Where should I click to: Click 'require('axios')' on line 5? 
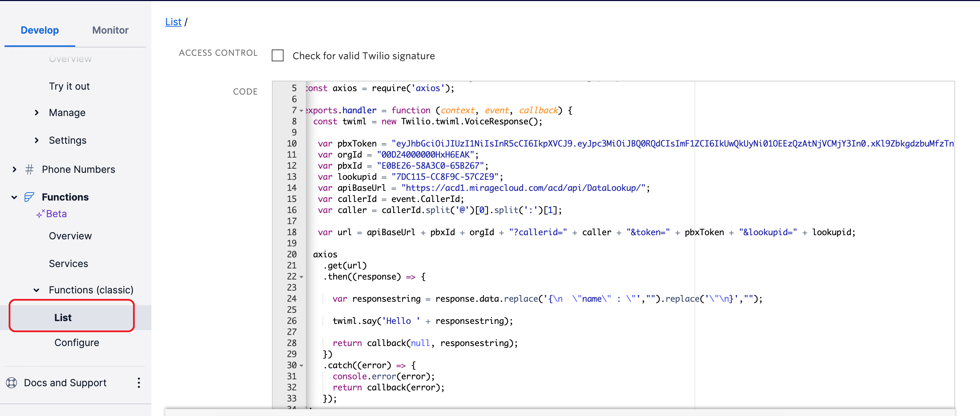click(x=410, y=88)
